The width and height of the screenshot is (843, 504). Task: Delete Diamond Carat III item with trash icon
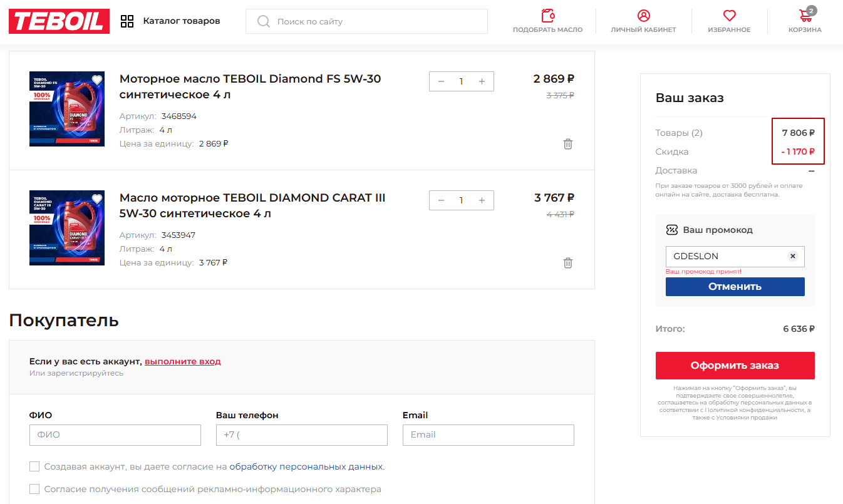pyautogui.click(x=568, y=263)
